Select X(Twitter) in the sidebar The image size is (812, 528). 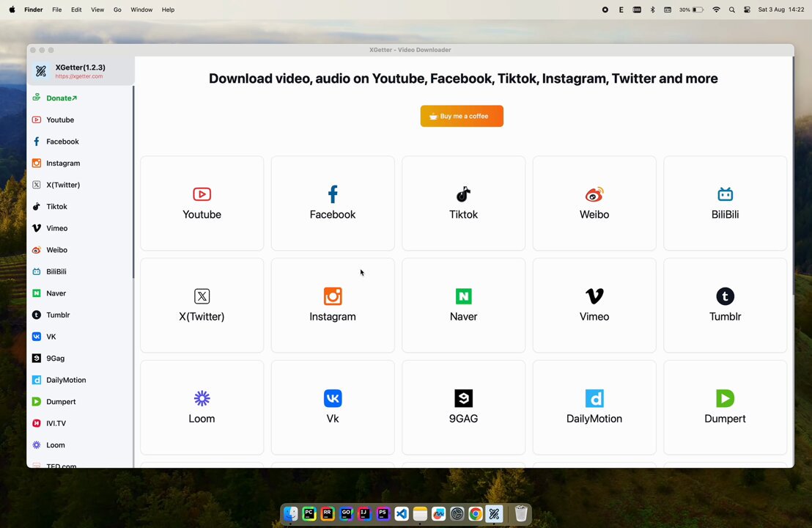[63, 185]
